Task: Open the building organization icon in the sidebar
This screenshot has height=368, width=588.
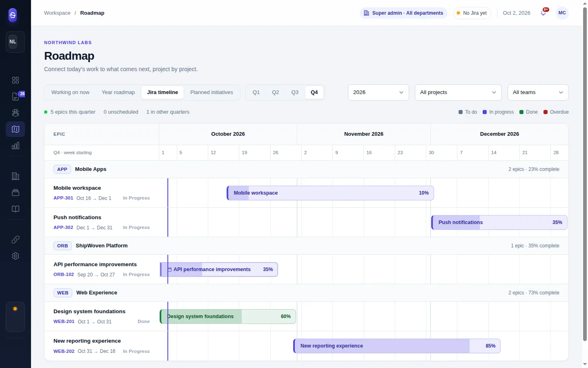Action: click(16, 176)
